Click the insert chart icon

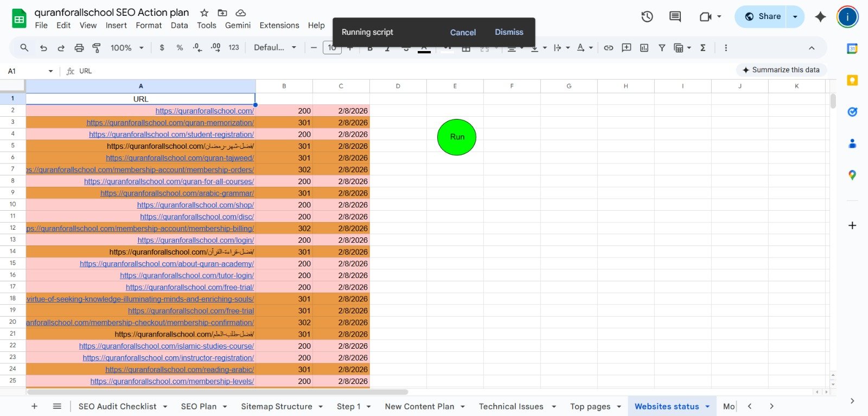(x=644, y=48)
